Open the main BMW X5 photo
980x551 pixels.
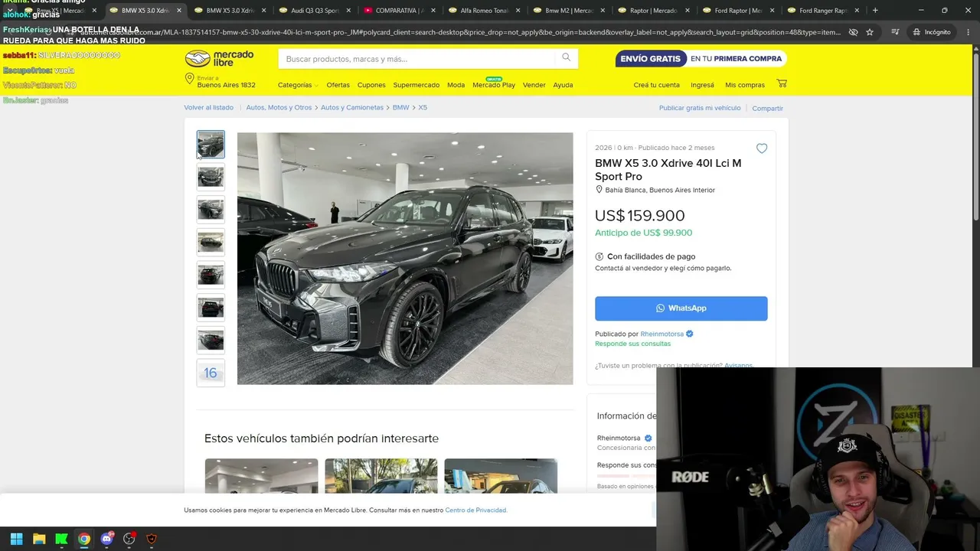click(405, 259)
